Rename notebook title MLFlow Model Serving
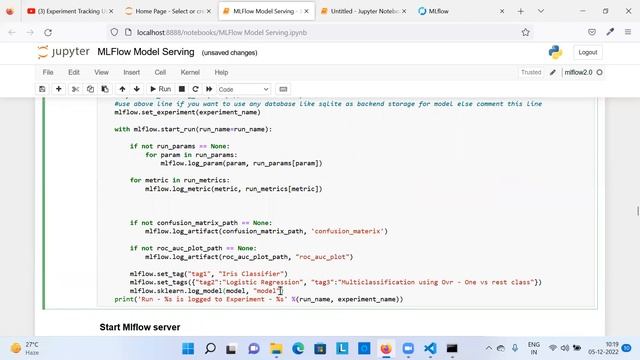 click(x=146, y=52)
